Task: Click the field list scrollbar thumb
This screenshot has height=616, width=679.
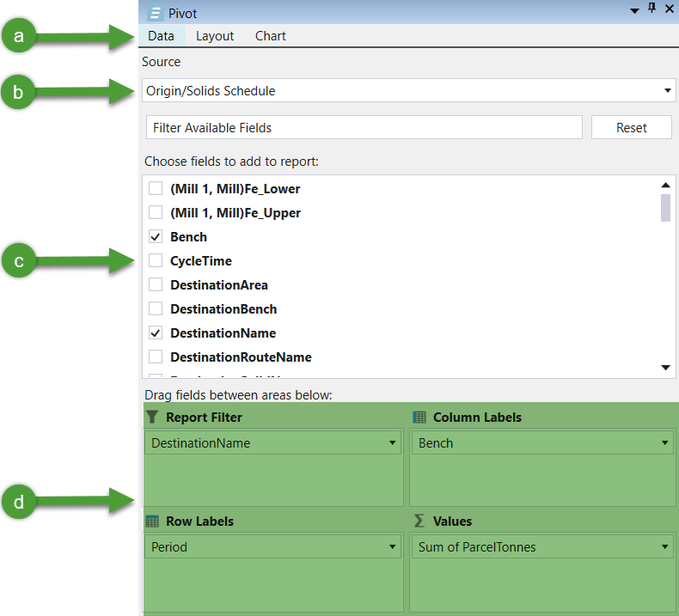Action: [665, 208]
